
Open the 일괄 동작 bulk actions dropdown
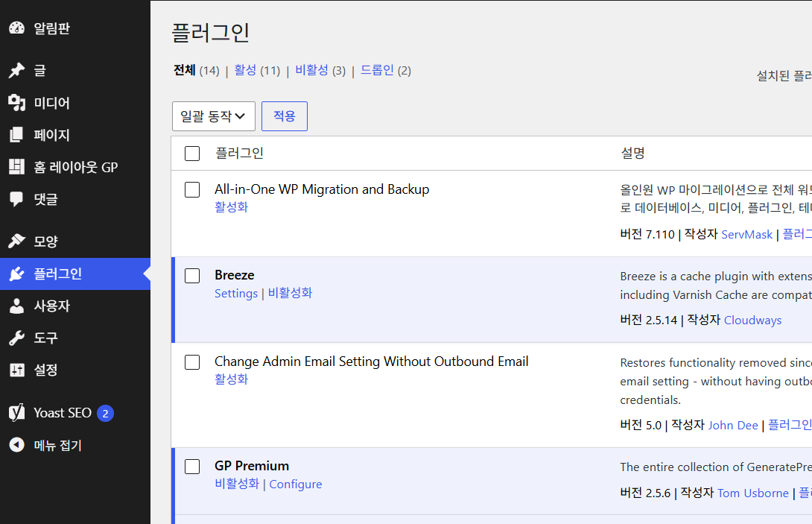pyautogui.click(x=213, y=116)
